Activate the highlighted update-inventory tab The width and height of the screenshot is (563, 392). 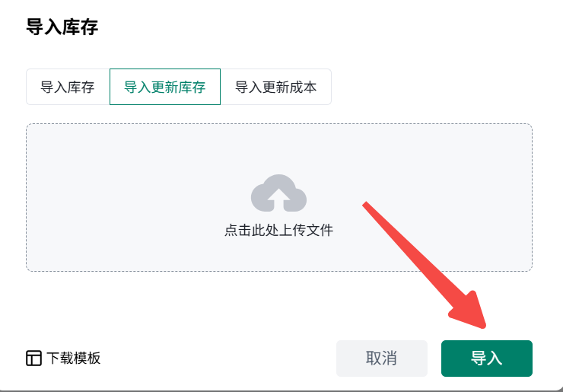pos(165,87)
